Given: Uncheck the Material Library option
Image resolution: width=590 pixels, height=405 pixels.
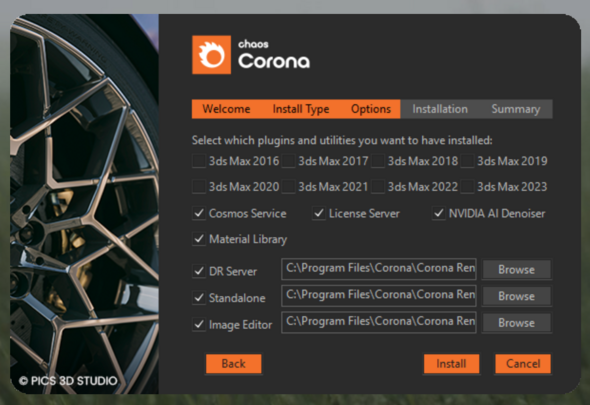Looking at the screenshot, I should (199, 239).
